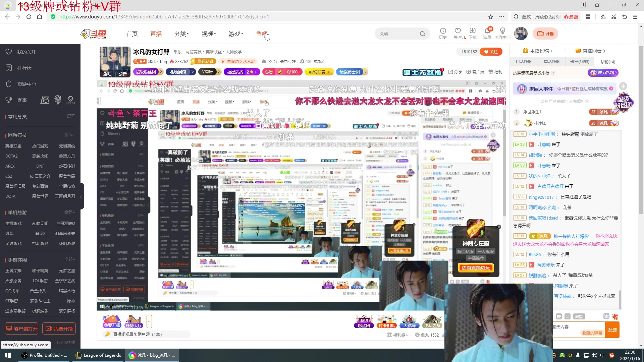644x362 pixels.
Task: Open the 消息 notification bell
Action: click(487, 31)
